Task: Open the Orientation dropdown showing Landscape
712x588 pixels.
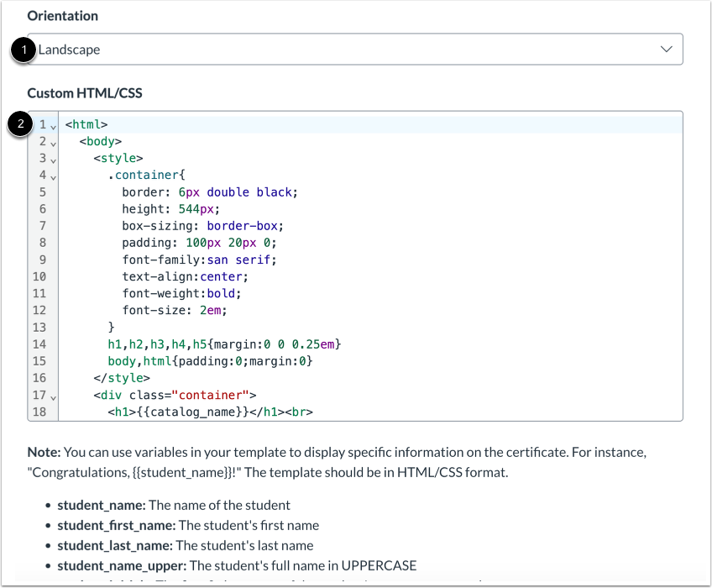Action: [x=355, y=49]
